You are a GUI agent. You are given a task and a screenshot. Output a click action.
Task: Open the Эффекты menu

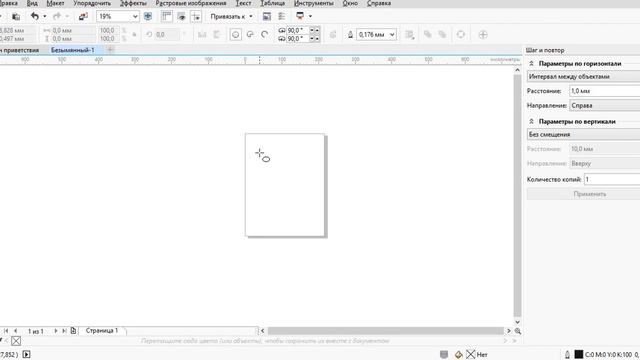133,3
